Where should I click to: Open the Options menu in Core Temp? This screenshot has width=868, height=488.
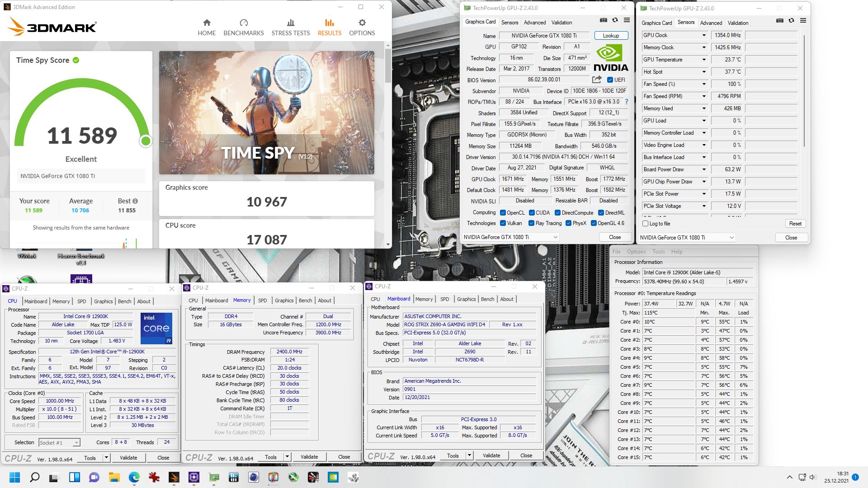pos(636,252)
